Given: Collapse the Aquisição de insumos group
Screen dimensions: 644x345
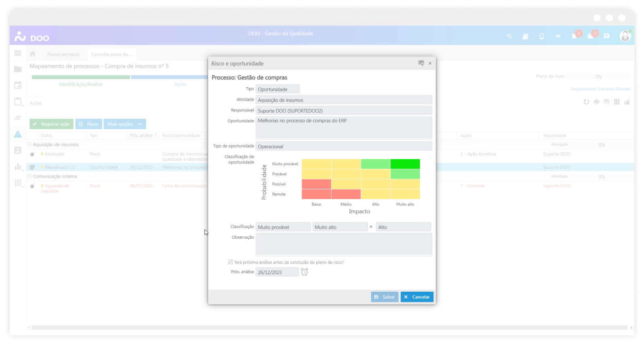Looking at the screenshot, I should pos(29,144).
